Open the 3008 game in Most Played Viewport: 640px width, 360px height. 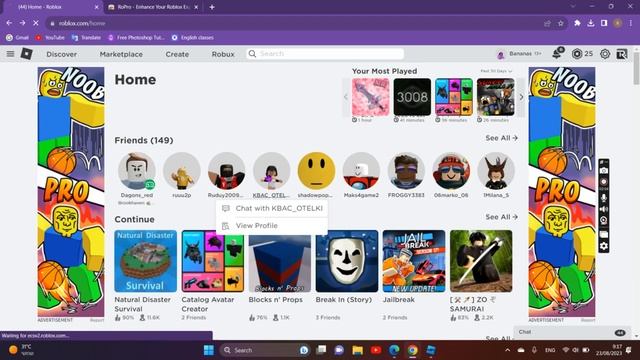(412, 97)
